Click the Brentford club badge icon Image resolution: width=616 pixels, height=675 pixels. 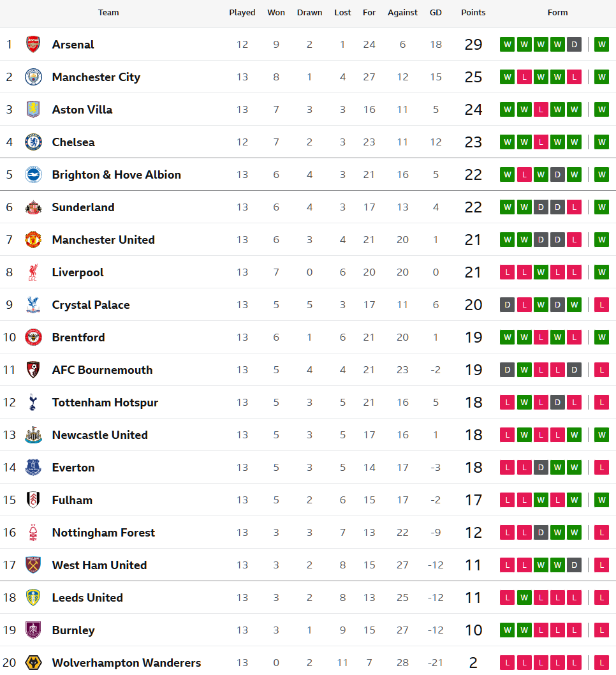coord(33,337)
